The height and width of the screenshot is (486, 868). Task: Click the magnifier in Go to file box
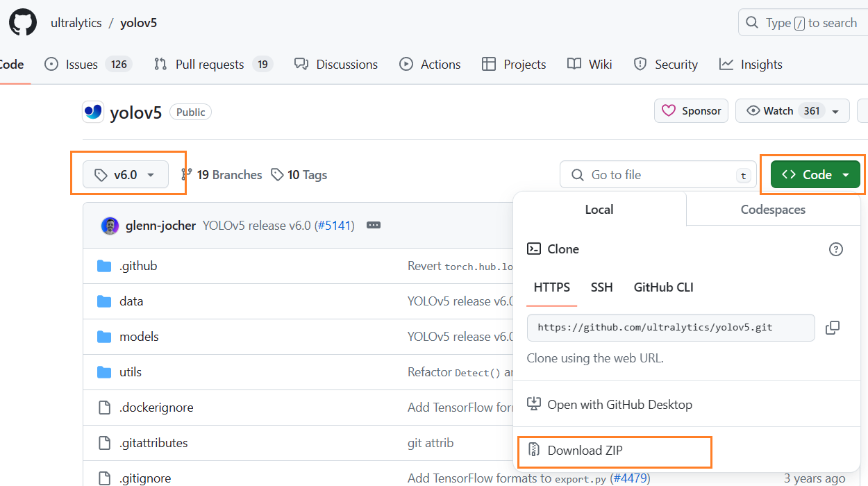tap(577, 175)
